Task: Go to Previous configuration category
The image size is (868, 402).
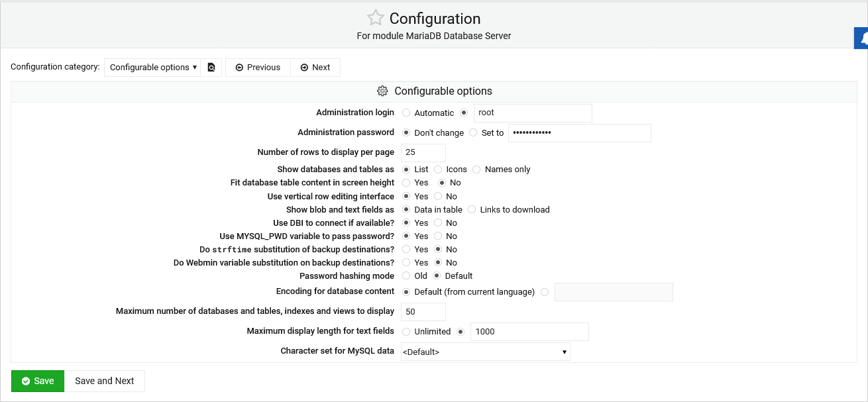Action: pos(258,68)
